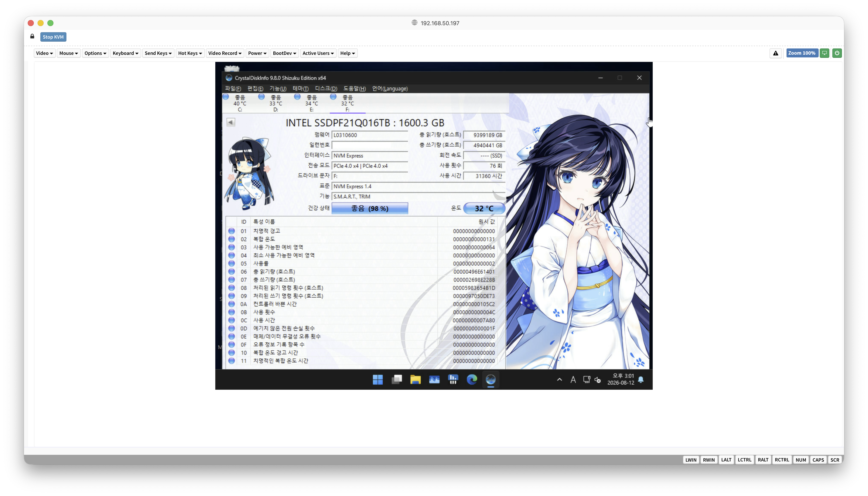Viewport: 868px width, 496px height.
Task: Click the ID column header
Action: tap(243, 222)
